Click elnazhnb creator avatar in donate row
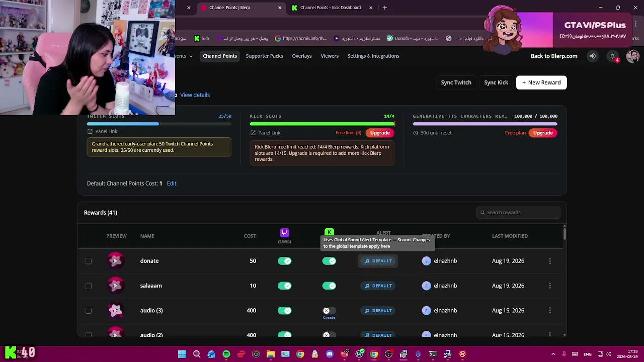Viewport: 644px width, 362px height. pos(427,261)
